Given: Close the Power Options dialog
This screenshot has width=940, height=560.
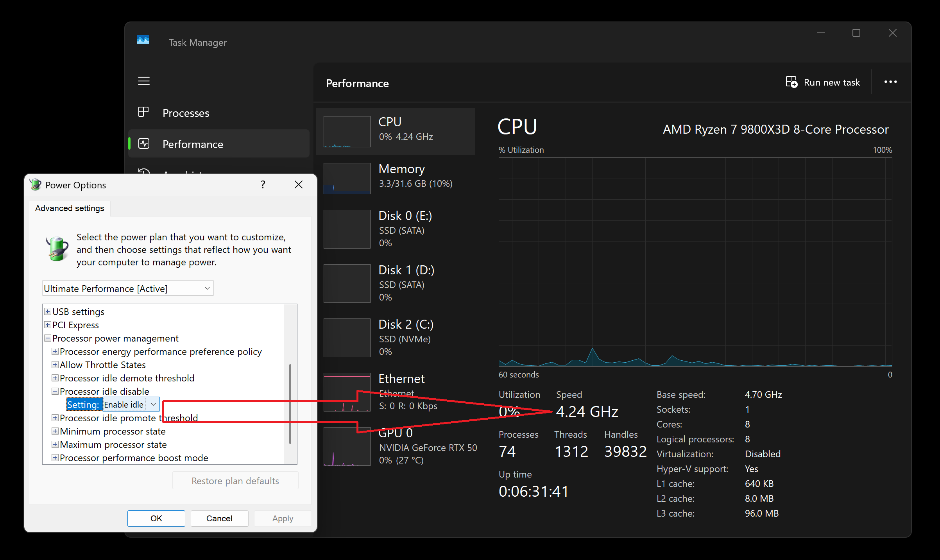Looking at the screenshot, I should click(299, 184).
